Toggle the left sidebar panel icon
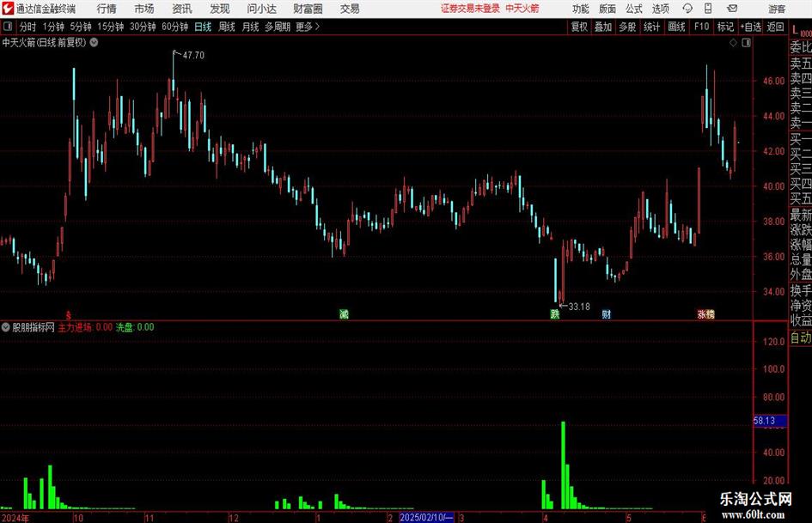812x523 pixels. pos(8,27)
